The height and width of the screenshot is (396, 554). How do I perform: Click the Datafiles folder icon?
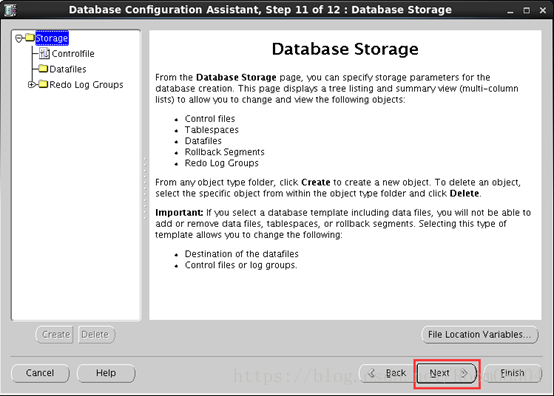coord(43,69)
